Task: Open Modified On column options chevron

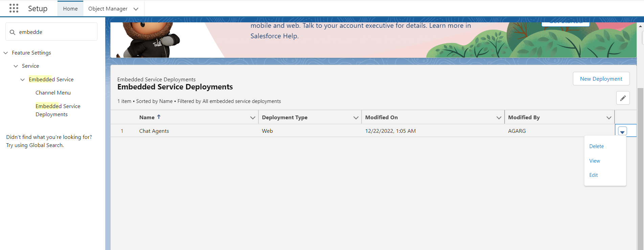Action: coord(498,118)
